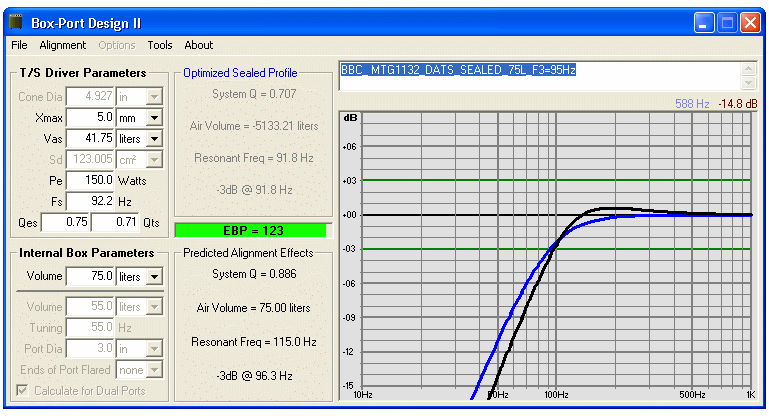Click Air Volume = -5133.21 liters text
The height and width of the screenshot is (416, 769).
pos(254,126)
